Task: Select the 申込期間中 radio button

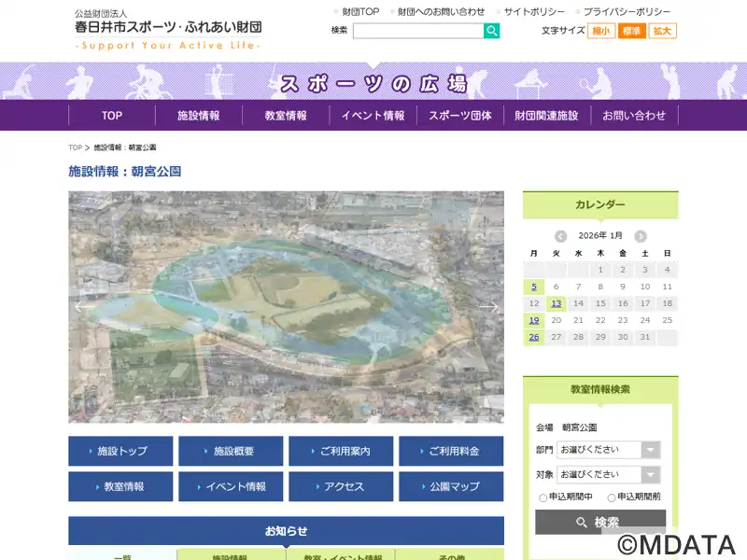Action: point(543,497)
